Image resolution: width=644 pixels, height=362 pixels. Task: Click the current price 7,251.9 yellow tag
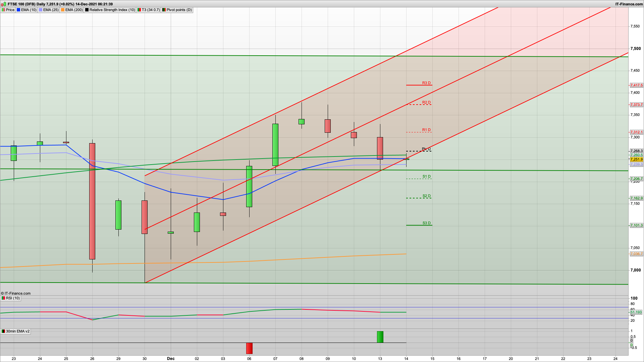point(636,159)
